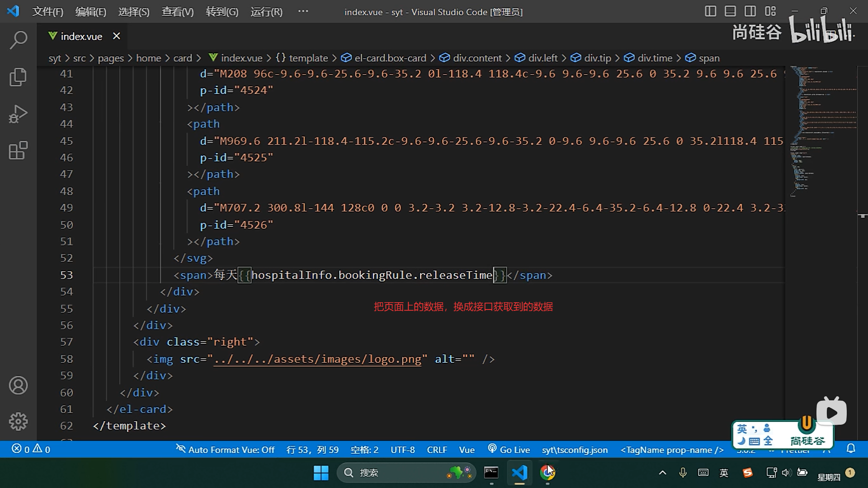Click the vertical scrollbar slider marker
Screen dimensions: 868x488
(x=862, y=216)
